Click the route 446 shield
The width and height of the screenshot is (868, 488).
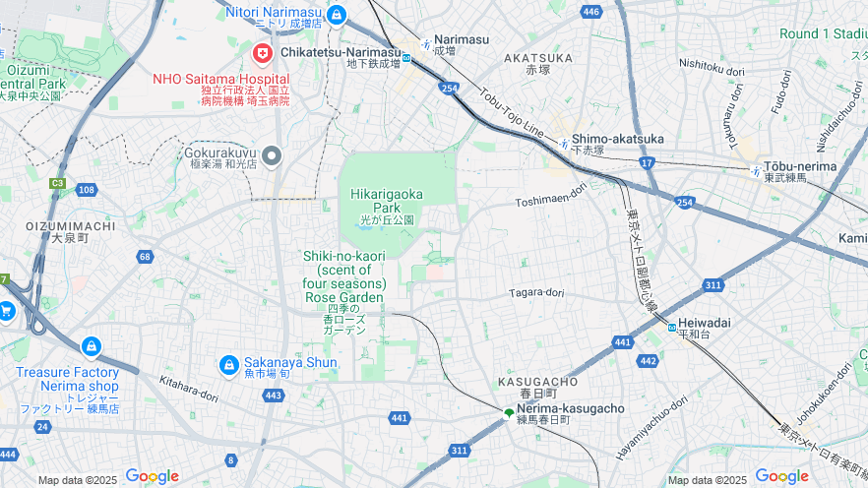coord(590,12)
